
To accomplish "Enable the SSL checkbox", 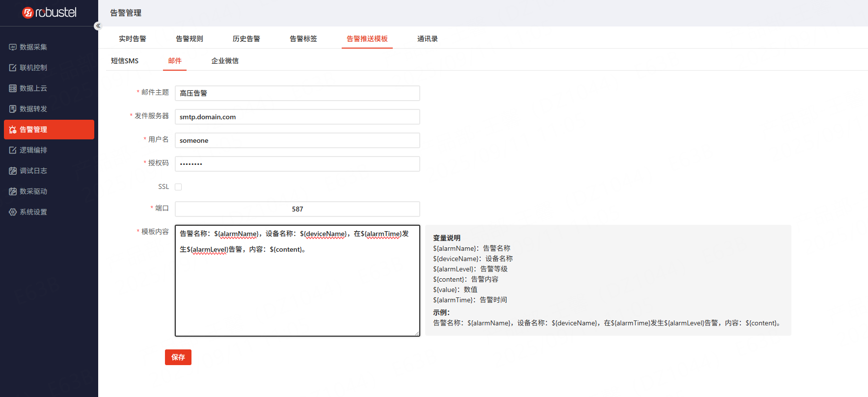I will point(178,187).
